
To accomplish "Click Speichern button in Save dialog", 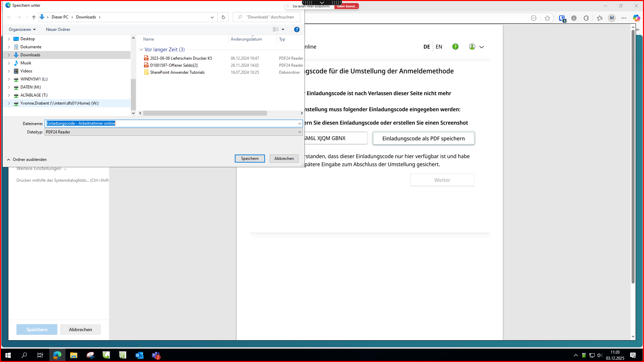I will 250,159.
